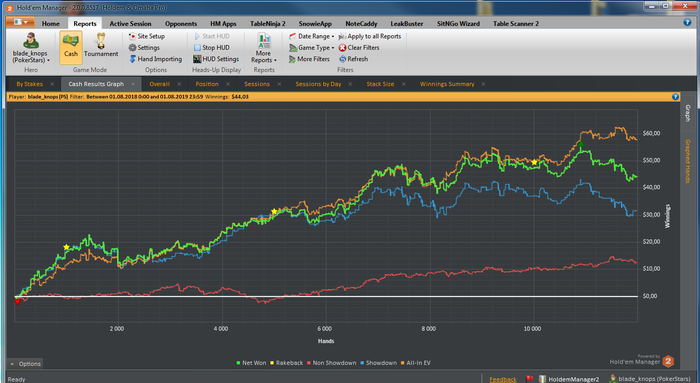Open Site Setup

pos(146,36)
